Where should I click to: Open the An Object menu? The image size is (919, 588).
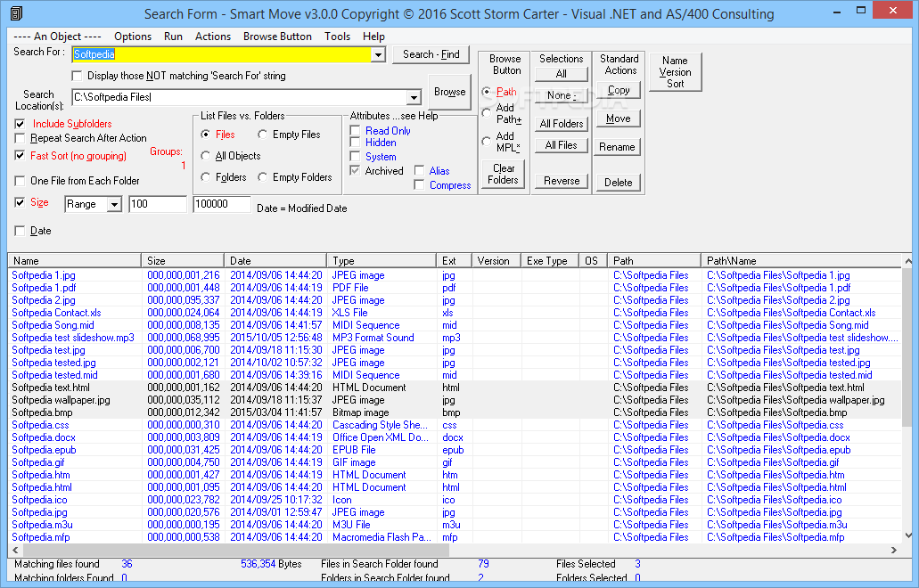tap(57, 37)
